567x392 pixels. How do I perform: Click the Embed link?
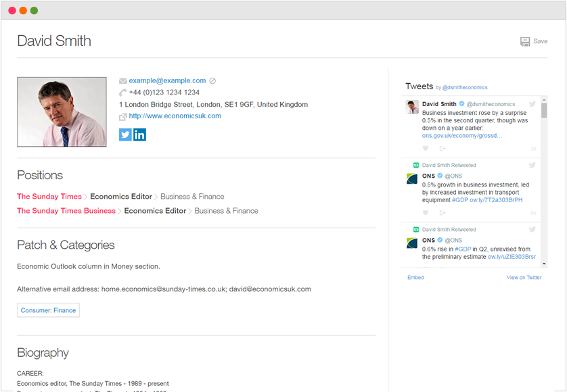click(415, 278)
